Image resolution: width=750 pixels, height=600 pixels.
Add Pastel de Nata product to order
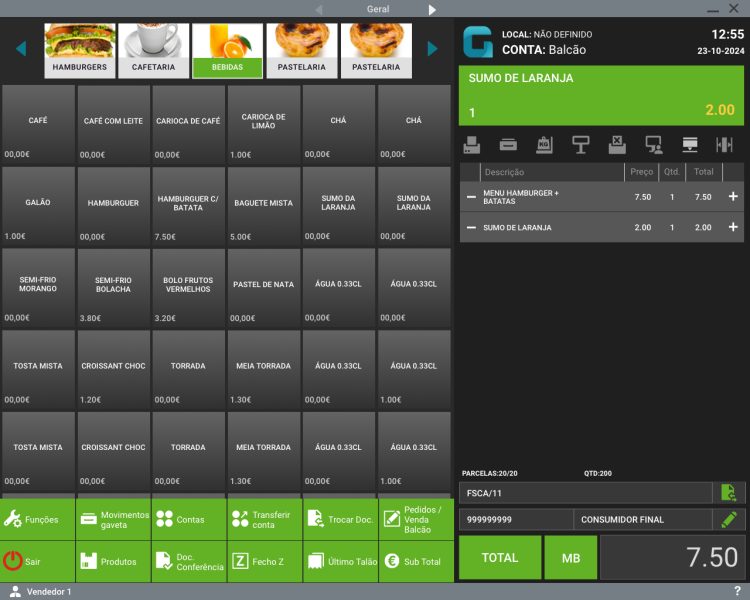[264, 287]
